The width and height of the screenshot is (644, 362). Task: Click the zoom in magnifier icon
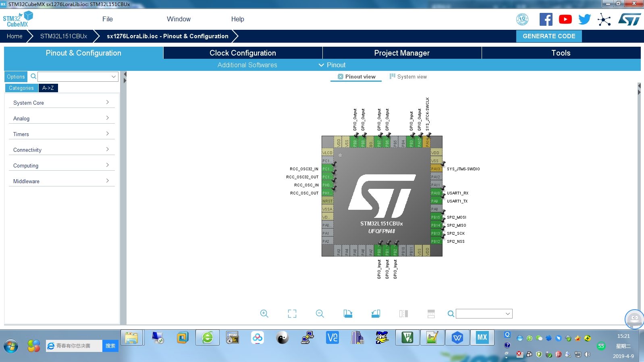pos(264,314)
